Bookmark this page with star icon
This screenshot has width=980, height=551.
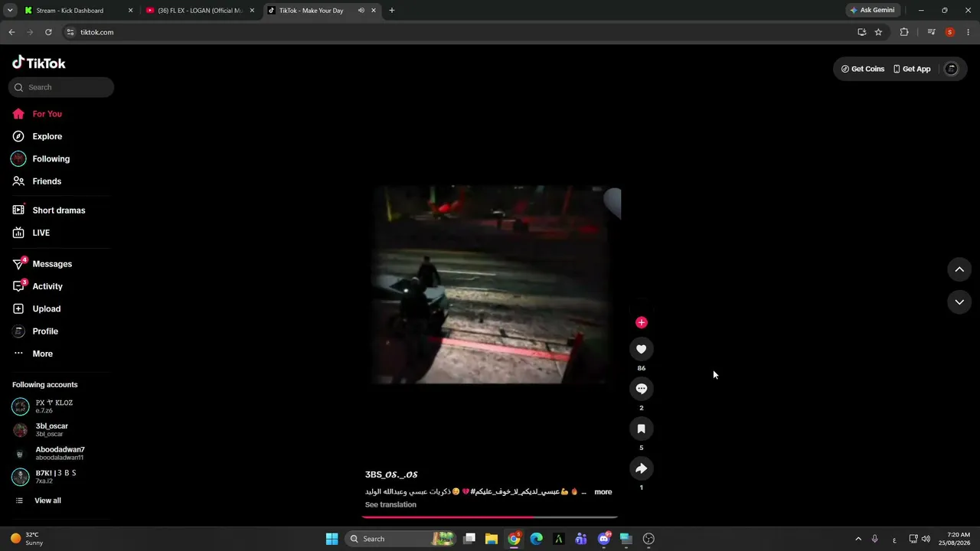[x=878, y=32]
